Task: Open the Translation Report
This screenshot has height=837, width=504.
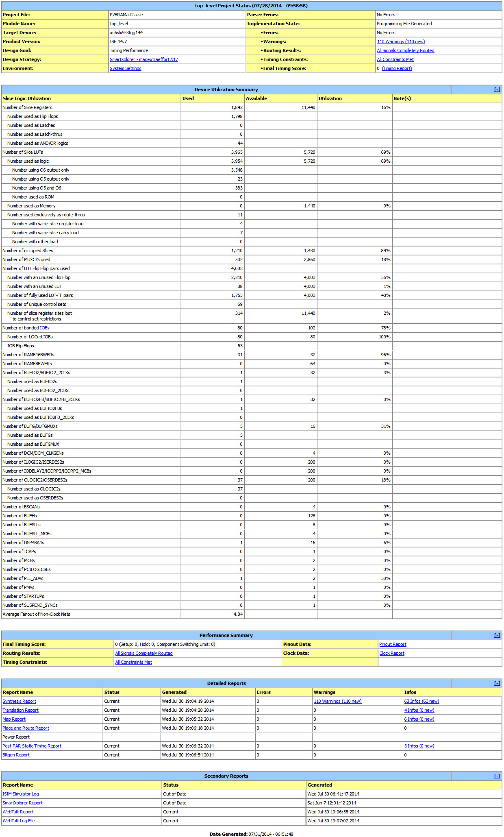Action: tap(20, 710)
